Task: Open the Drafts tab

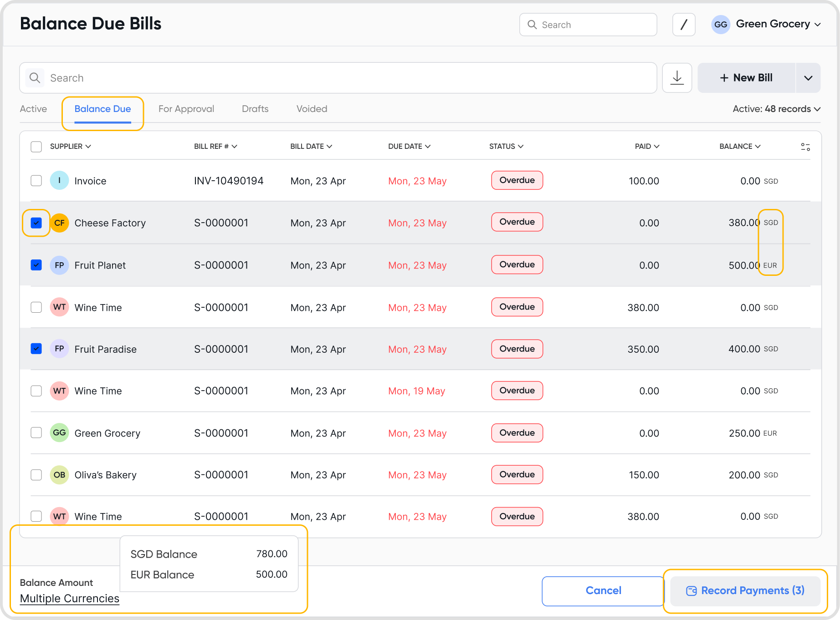Action: (x=255, y=109)
